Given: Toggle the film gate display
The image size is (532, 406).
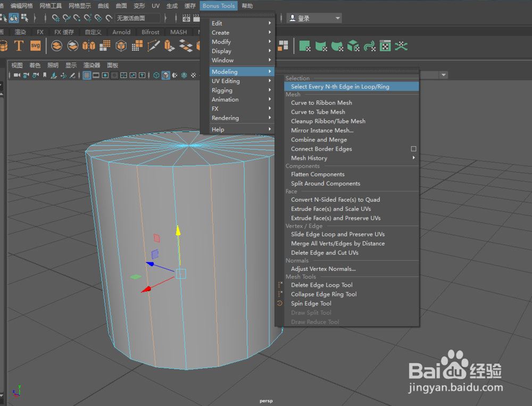Looking at the screenshot, I should tap(96, 75).
